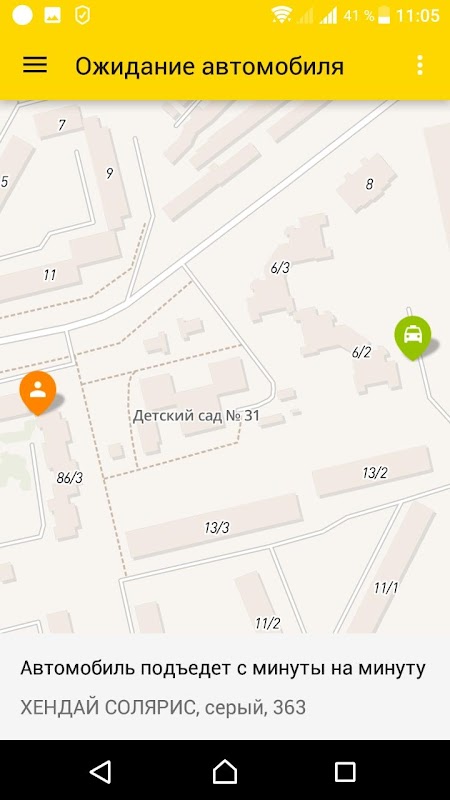
Task: Select the Детский сад № 31 map label
Action: point(196,416)
